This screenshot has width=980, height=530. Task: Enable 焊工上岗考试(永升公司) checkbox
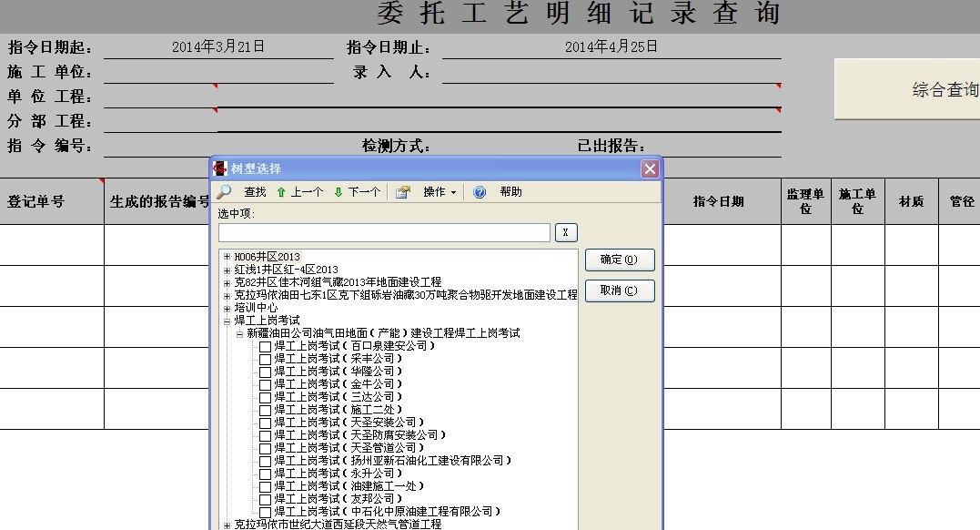click(x=265, y=474)
